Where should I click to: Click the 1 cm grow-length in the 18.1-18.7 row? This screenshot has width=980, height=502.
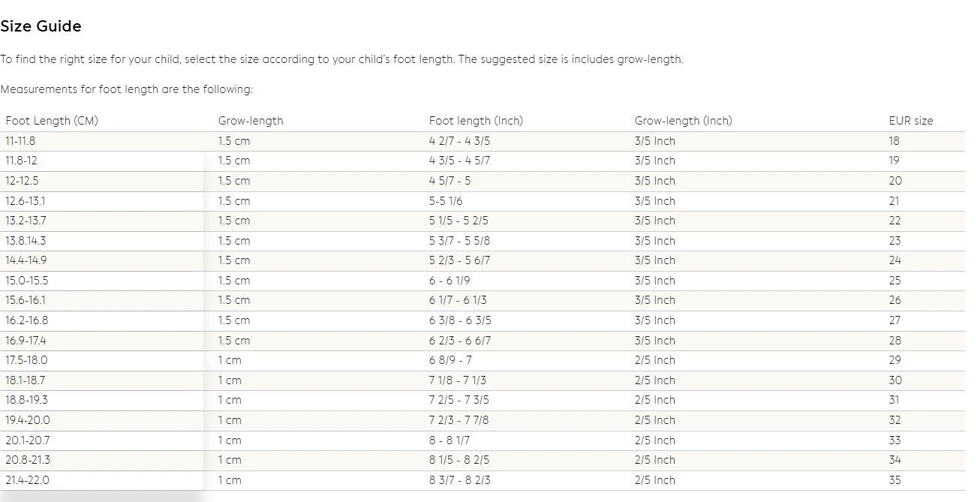click(230, 380)
